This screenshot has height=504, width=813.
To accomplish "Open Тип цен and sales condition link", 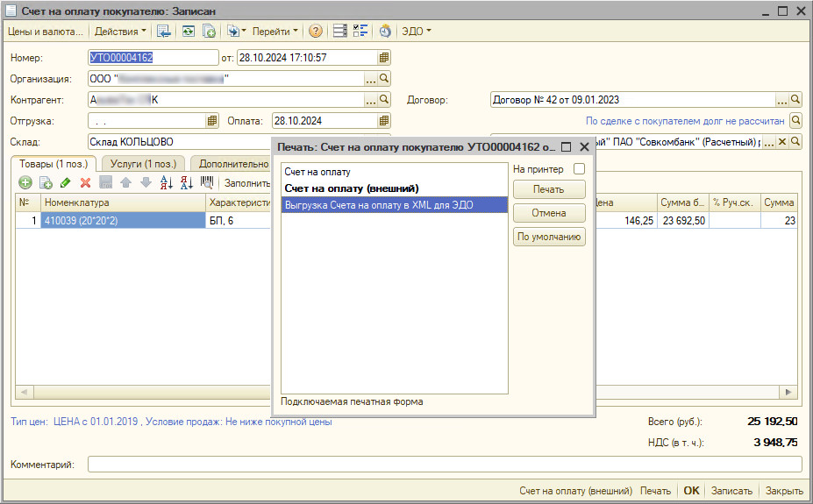I will tap(171, 422).
